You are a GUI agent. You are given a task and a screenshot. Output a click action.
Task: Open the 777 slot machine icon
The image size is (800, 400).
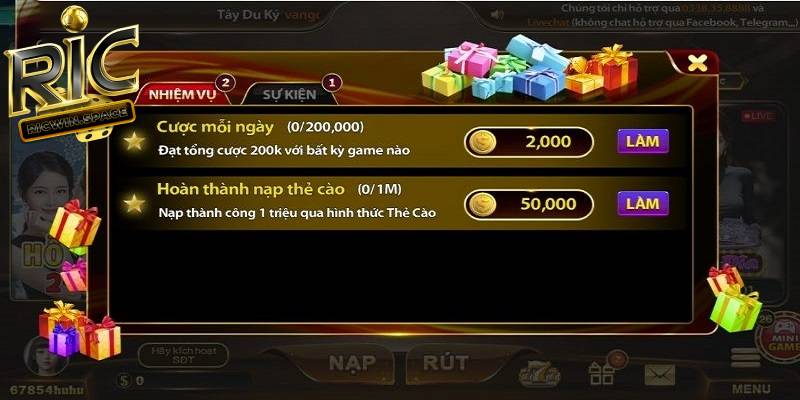[539, 375]
